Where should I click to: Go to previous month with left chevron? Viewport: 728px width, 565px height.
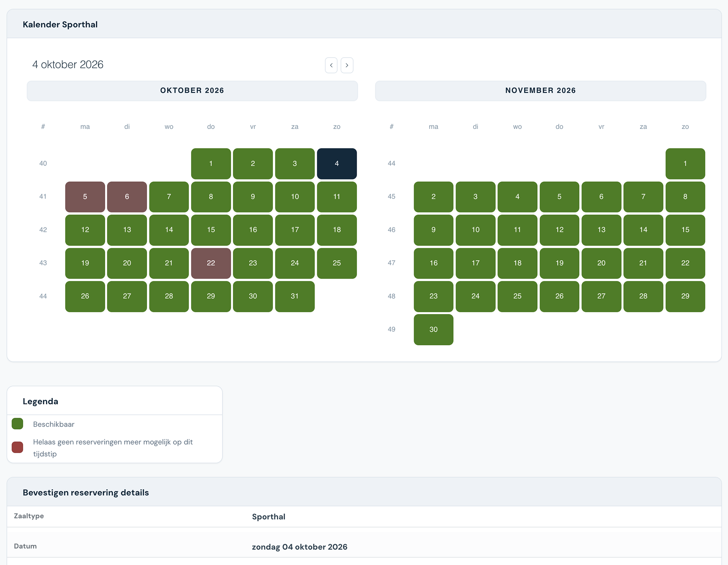pos(331,65)
